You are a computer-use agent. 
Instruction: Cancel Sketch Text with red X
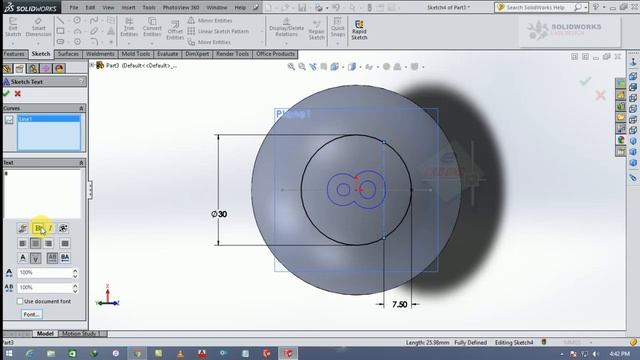click(18, 93)
